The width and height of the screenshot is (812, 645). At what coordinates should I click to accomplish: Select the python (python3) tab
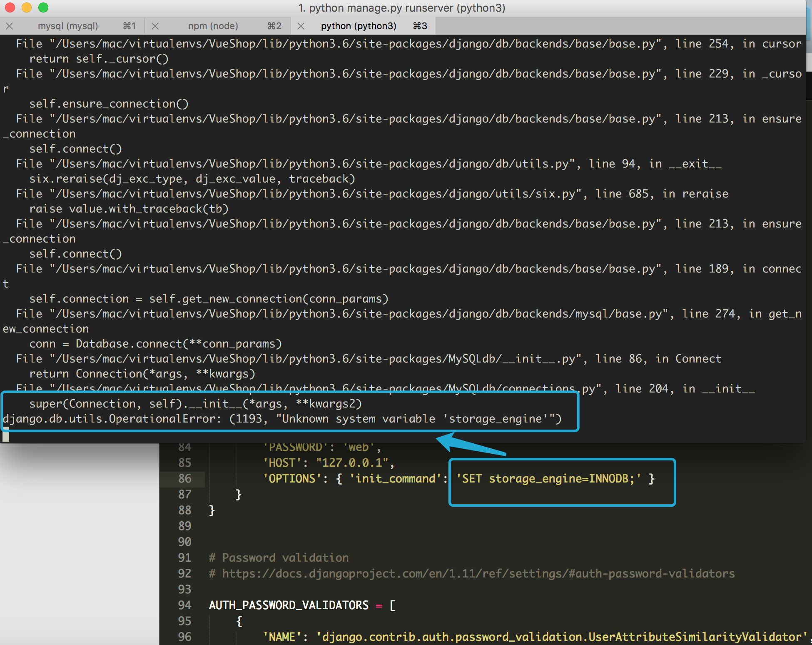coord(359,26)
